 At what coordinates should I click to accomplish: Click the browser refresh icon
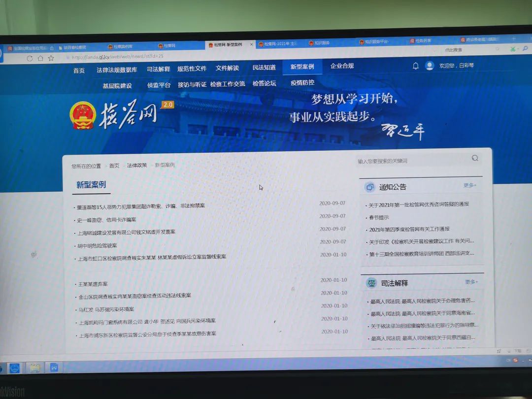pyautogui.click(x=30, y=58)
